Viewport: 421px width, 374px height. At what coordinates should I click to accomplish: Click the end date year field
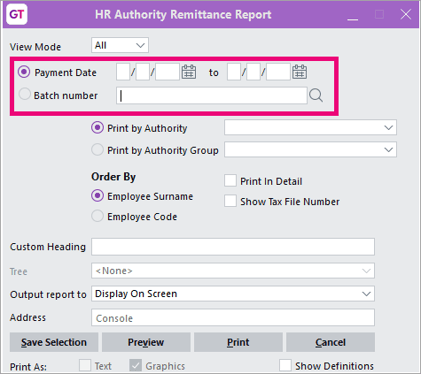[x=278, y=72]
